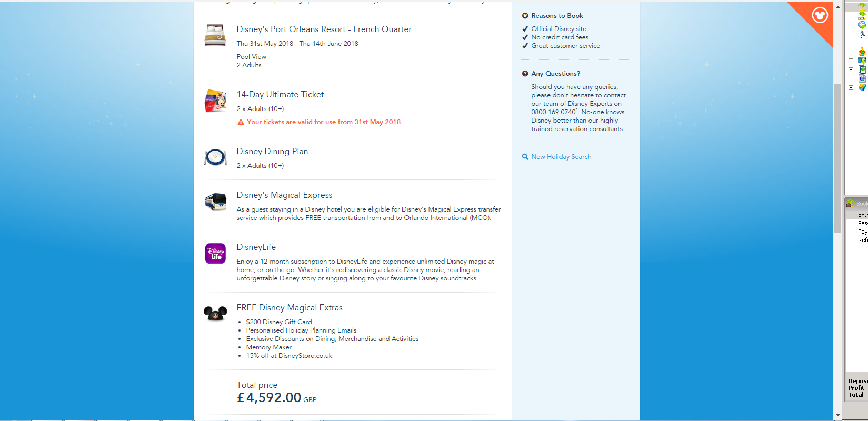Select the Booking panel header tab

(858, 204)
